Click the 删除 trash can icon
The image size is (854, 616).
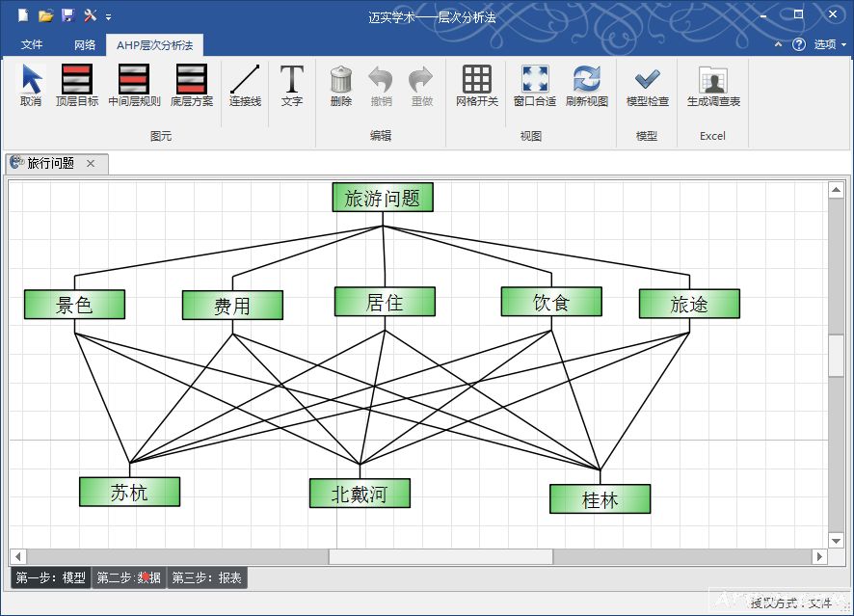click(x=341, y=85)
